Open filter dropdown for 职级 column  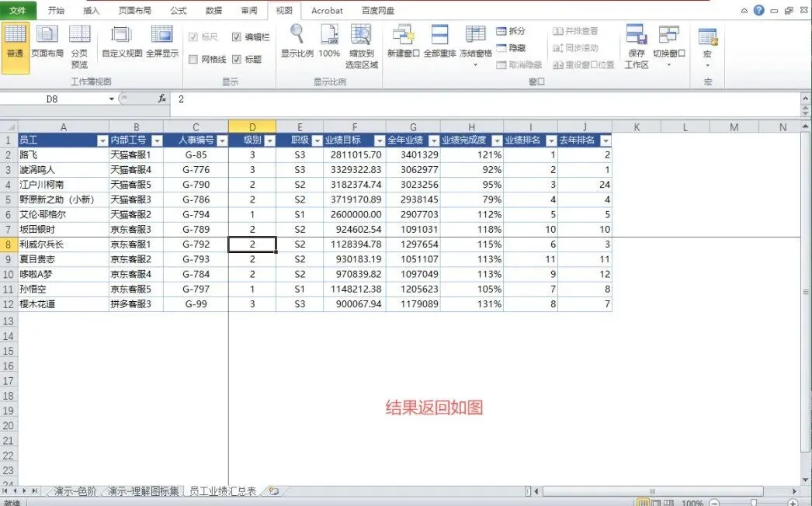[x=317, y=140]
